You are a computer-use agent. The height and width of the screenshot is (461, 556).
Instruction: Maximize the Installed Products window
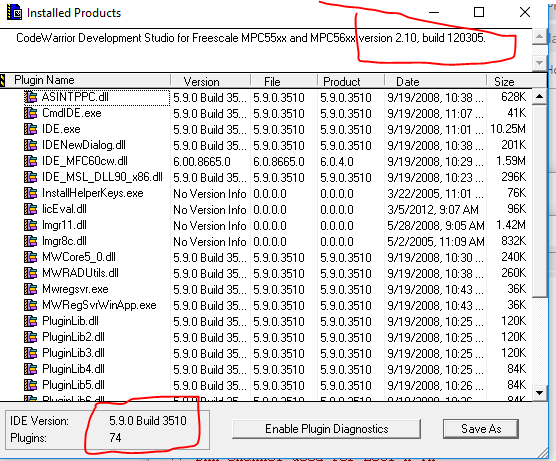click(x=479, y=12)
